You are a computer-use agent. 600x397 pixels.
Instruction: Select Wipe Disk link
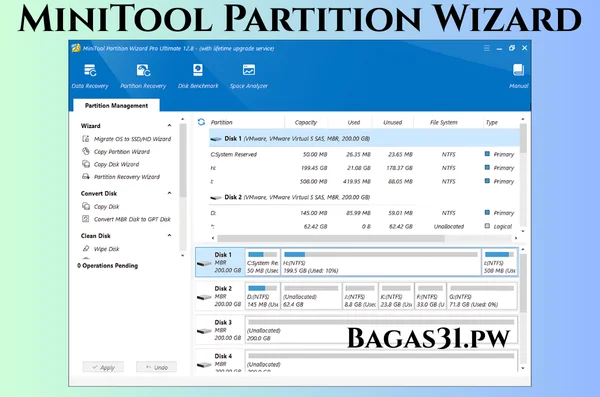click(106, 249)
